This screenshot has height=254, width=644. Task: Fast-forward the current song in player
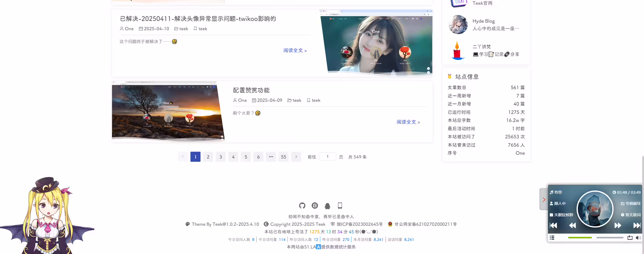click(x=618, y=225)
